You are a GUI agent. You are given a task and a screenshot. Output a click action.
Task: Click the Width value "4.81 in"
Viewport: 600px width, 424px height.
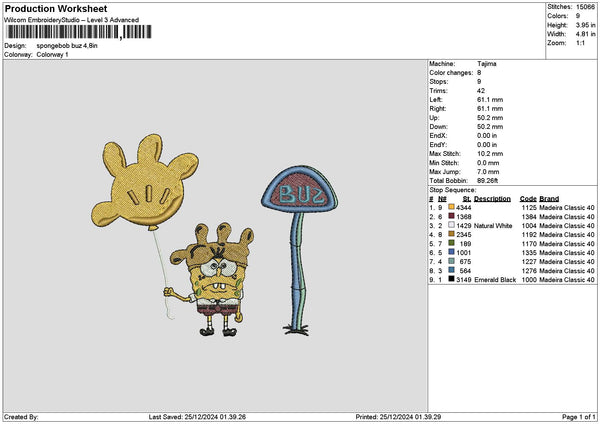point(585,34)
